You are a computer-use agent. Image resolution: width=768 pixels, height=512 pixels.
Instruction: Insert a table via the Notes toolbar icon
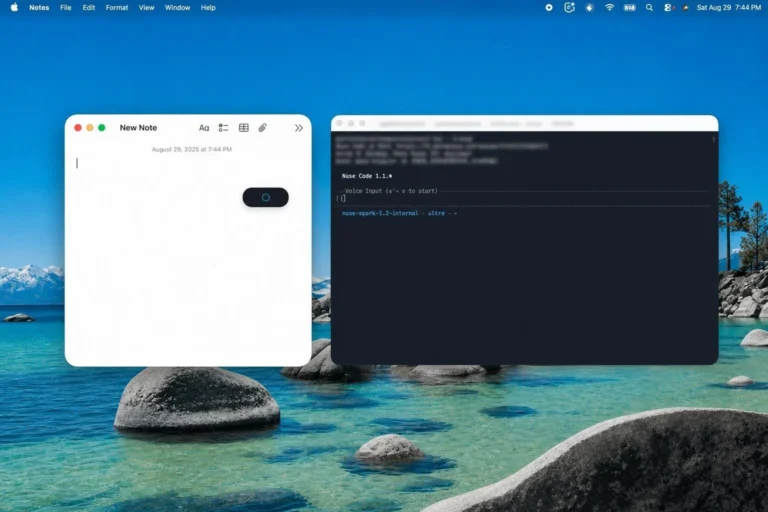243,128
